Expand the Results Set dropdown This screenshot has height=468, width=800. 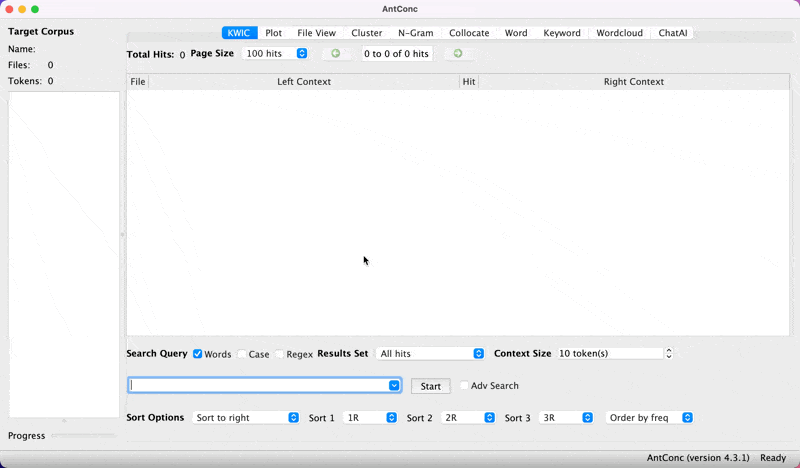tap(430, 354)
